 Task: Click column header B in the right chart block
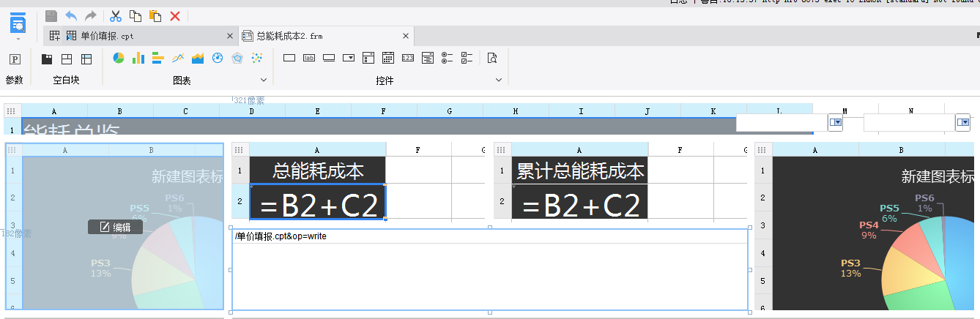coord(902,149)
